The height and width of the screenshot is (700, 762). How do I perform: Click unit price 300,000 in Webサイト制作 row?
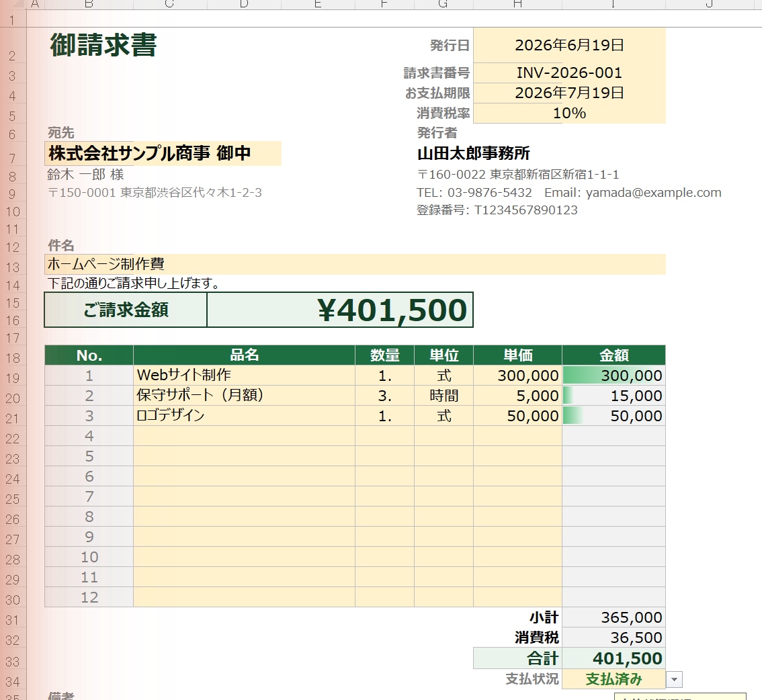coord(517,375)
